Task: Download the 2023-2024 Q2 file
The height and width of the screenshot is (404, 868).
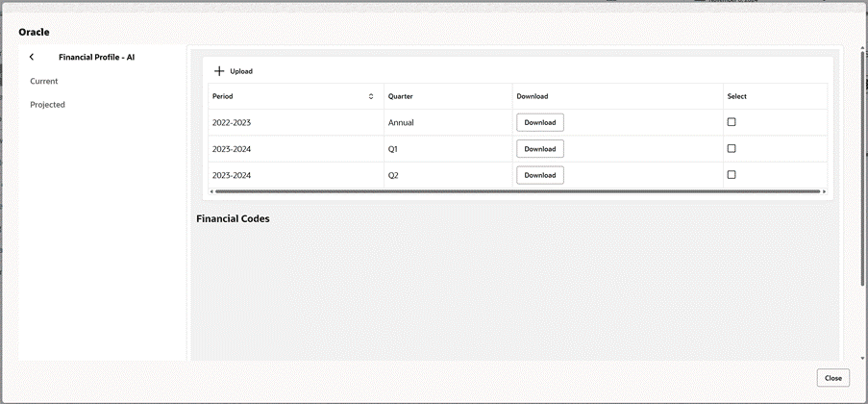Action: pos(539,175)
